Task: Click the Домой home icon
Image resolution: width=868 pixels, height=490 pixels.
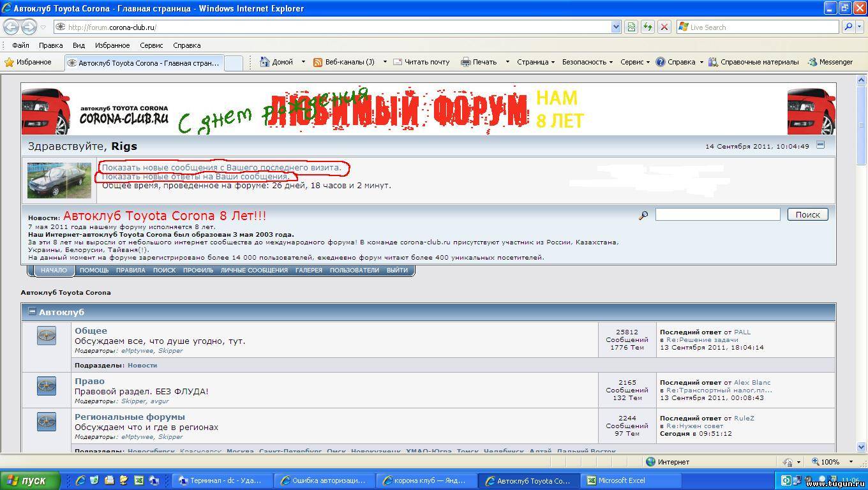Action: 265,62
